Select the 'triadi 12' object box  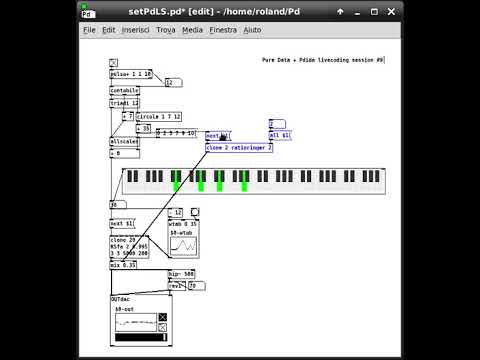point(125,103)
